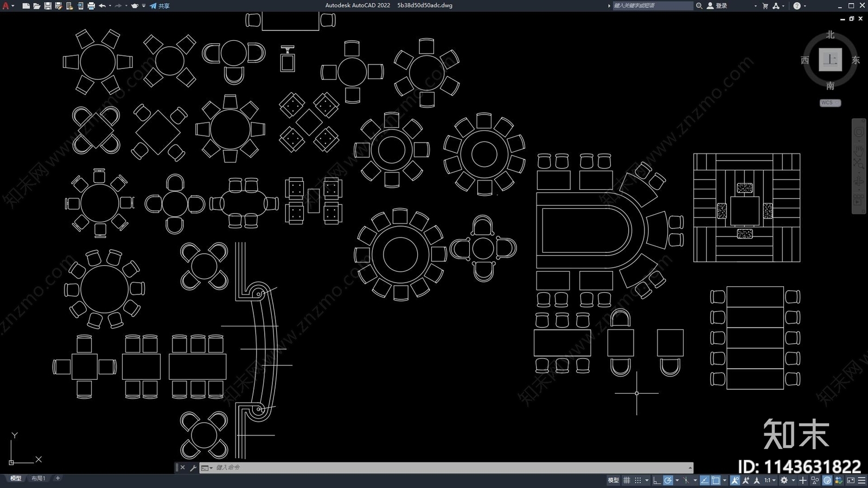The width and height of the screenshot is (868, 488).
Task: Expand the AutoCAD application menu
Action: click(6, 6)
